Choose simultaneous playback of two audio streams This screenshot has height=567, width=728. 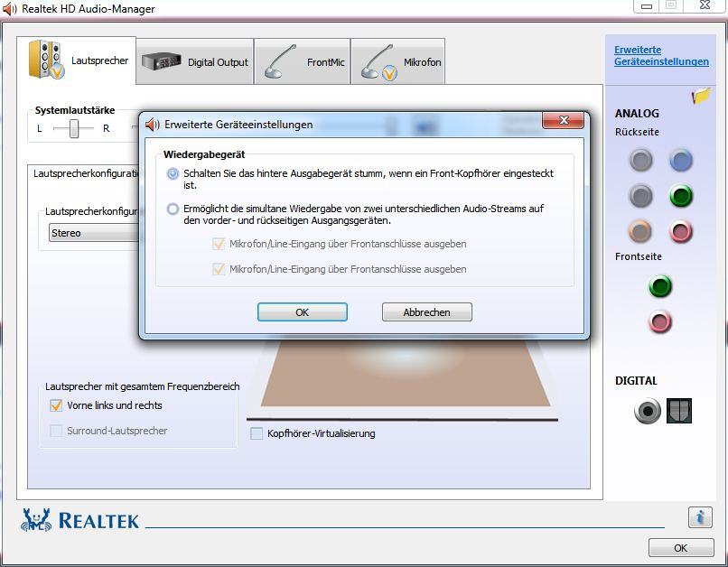click(173, 209)
